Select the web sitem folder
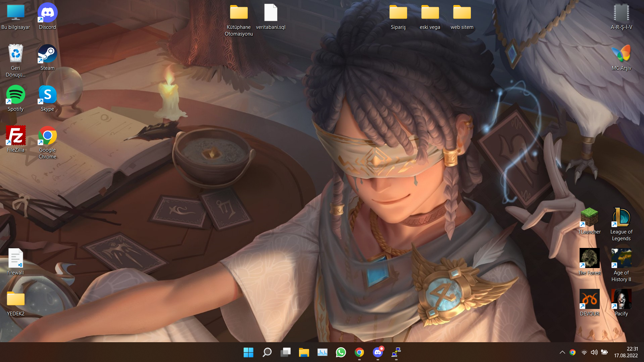The image size is (644, 362). (462, 17)
